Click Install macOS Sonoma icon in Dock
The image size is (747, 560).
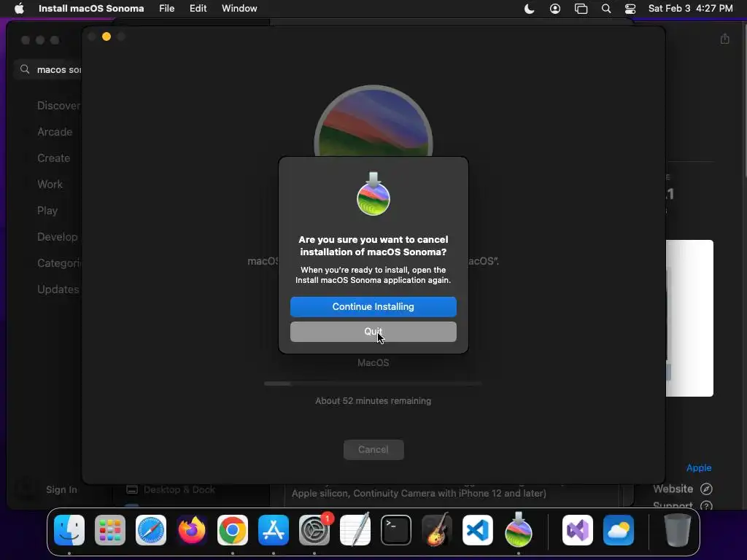click(519, 530)
